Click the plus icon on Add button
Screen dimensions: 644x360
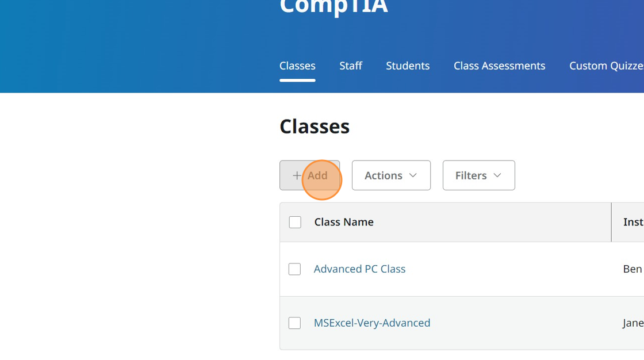click(x=297, y=175)
